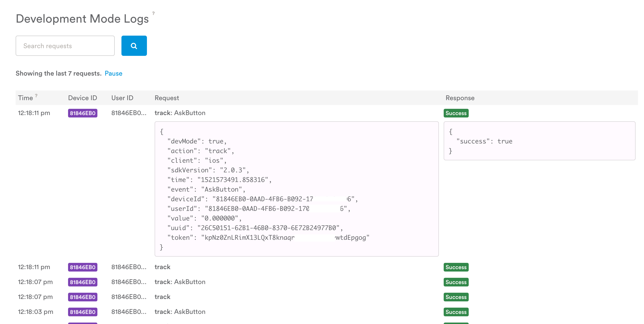Viewport: 644px width, 324px height.
Task: Click the "value": "0.000000" JSON line
Action: tap(204, 218)
